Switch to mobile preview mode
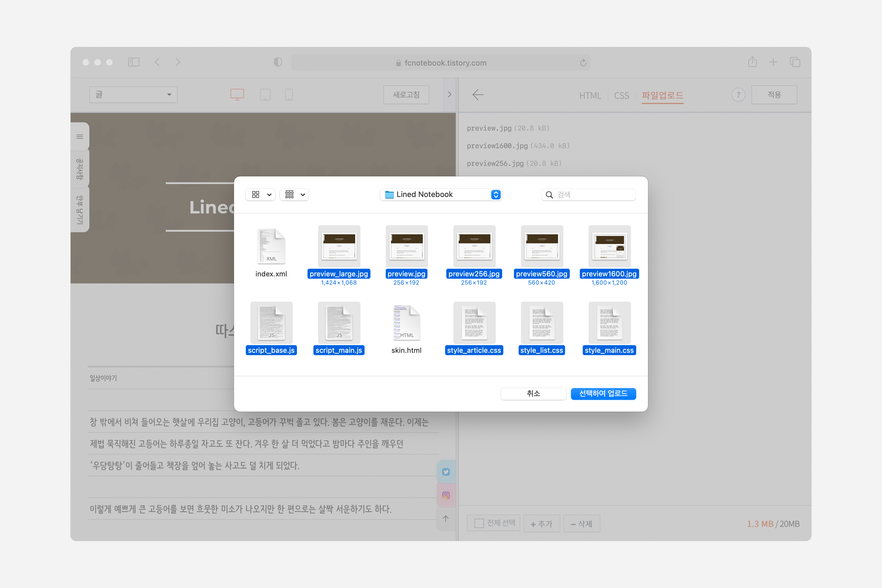The width and height of the screenshot is (882, 588). point(289,94)
